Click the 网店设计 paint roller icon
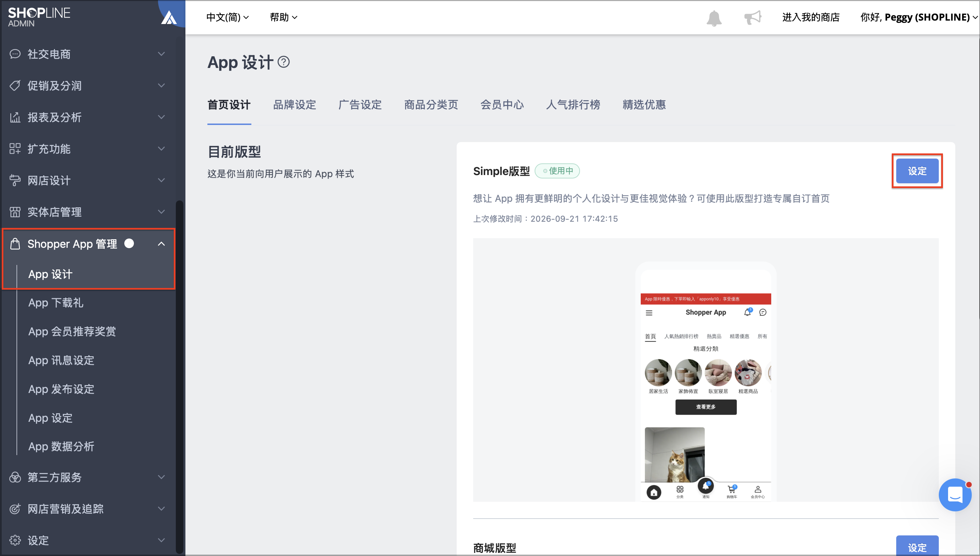980x556 pixels. (x=15, y=180)
